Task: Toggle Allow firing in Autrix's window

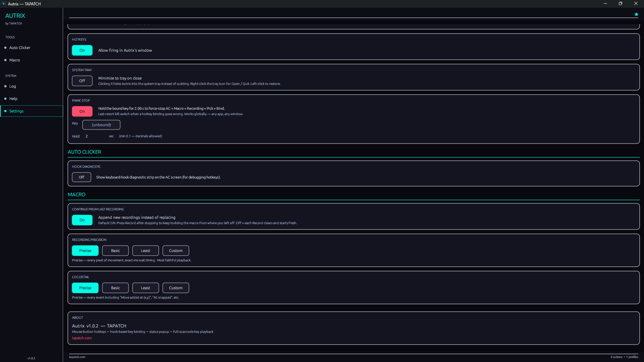Action: [x=82, y=50]
